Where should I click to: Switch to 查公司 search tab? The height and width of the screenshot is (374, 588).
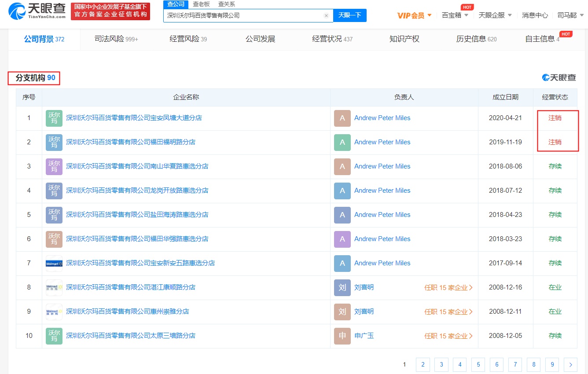pos(176,4)
